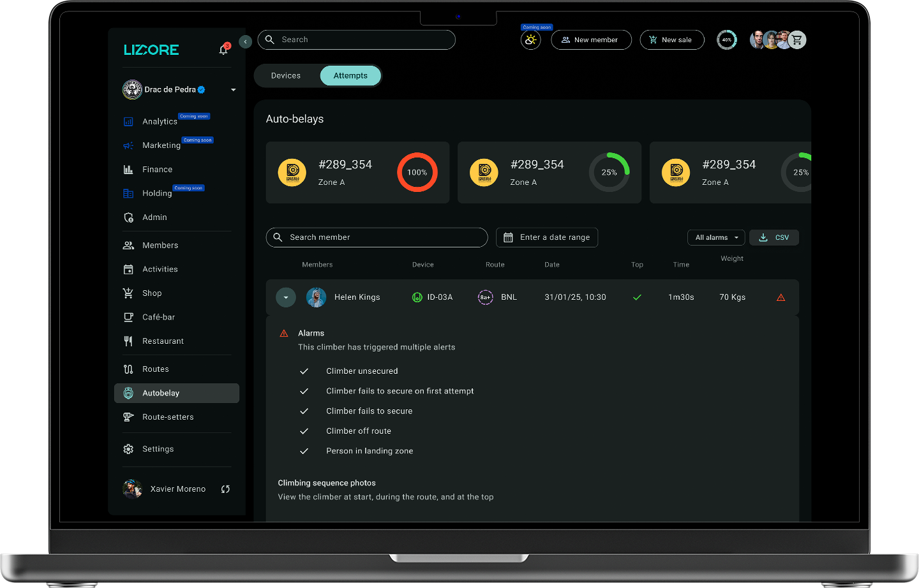The image size is (919, 588).
Task: Click the Settings gear in sidebar
Action: 128,449
